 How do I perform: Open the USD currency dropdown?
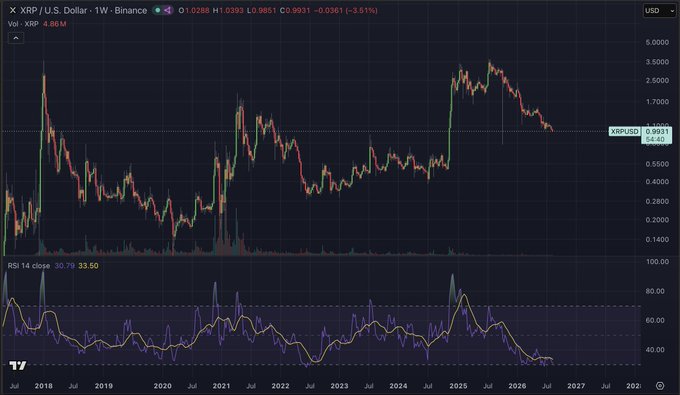tap(659, 10)
